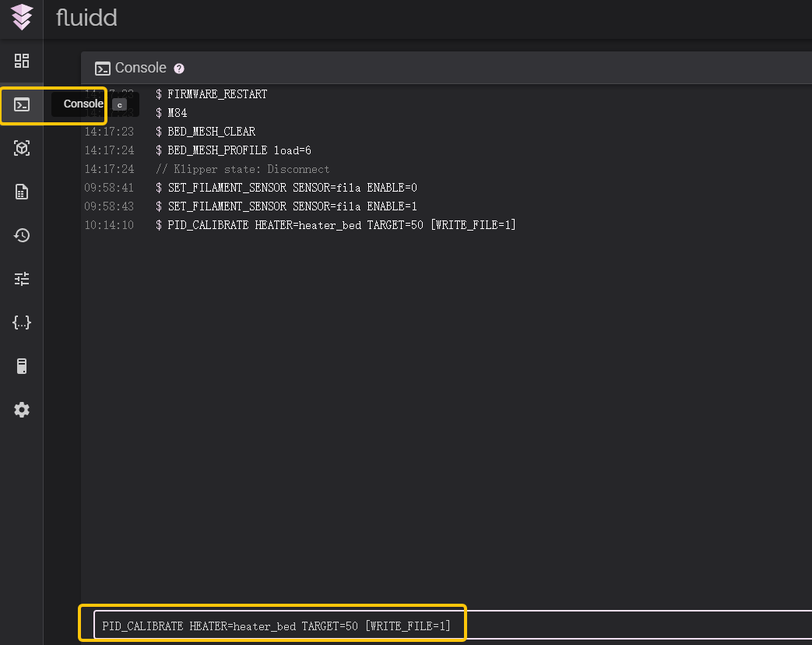The width and height of the screenshot is (812, 645).
Task: Open the Console sidebar icon
Action: pyautogui.click(x=22, y=104)
